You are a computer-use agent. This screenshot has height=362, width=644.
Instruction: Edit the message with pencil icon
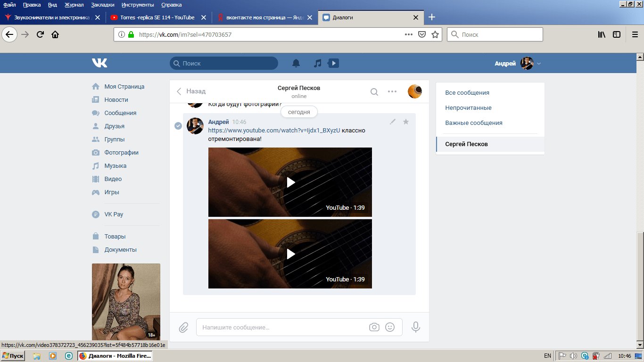393,122
